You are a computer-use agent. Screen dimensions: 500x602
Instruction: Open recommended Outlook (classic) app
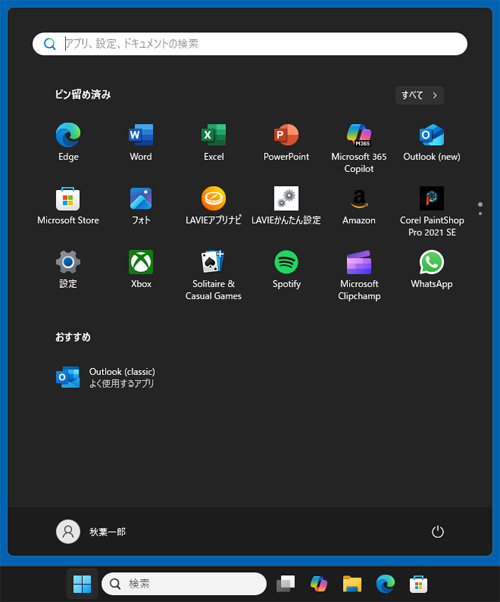(x=106, y=377)
